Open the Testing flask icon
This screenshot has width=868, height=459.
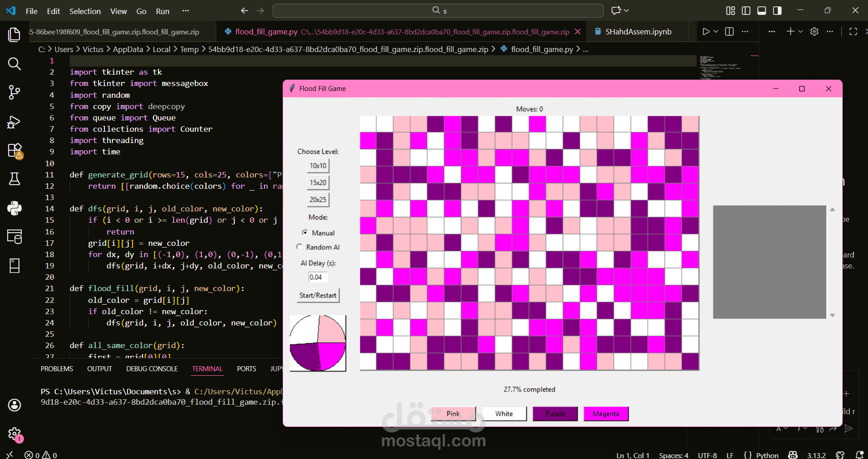click(x=14, y=179)
